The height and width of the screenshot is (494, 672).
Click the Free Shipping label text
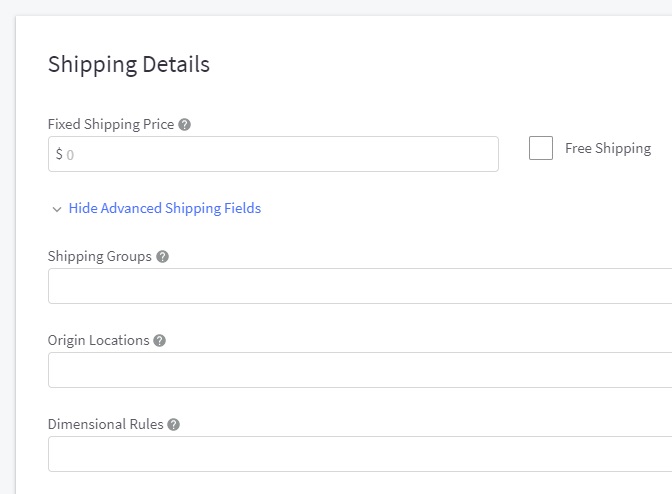coord(607,148)
